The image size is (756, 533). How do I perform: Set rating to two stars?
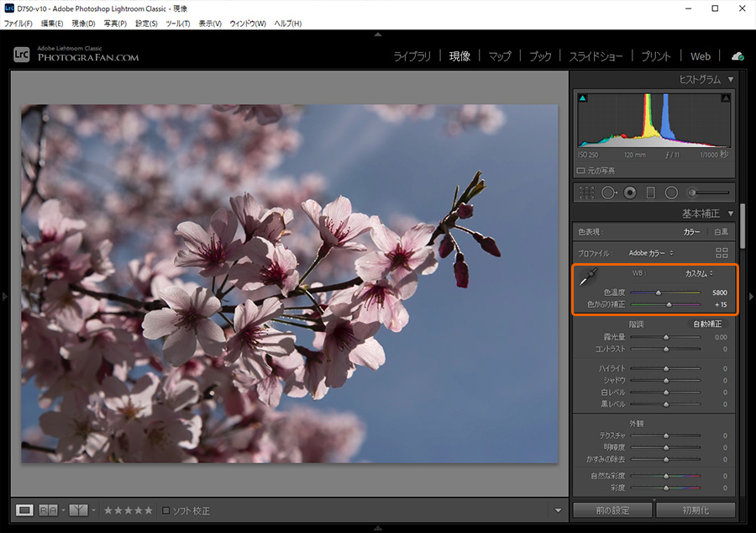click(x=118, y=509)
